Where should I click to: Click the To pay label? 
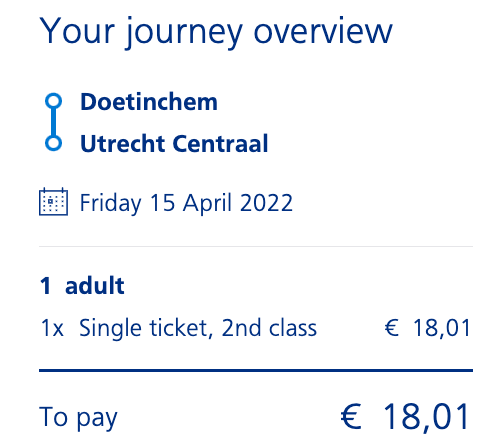tap(78, 417)
